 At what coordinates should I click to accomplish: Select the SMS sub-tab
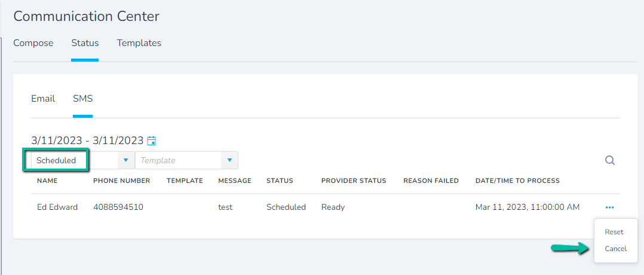pos(82,99)
